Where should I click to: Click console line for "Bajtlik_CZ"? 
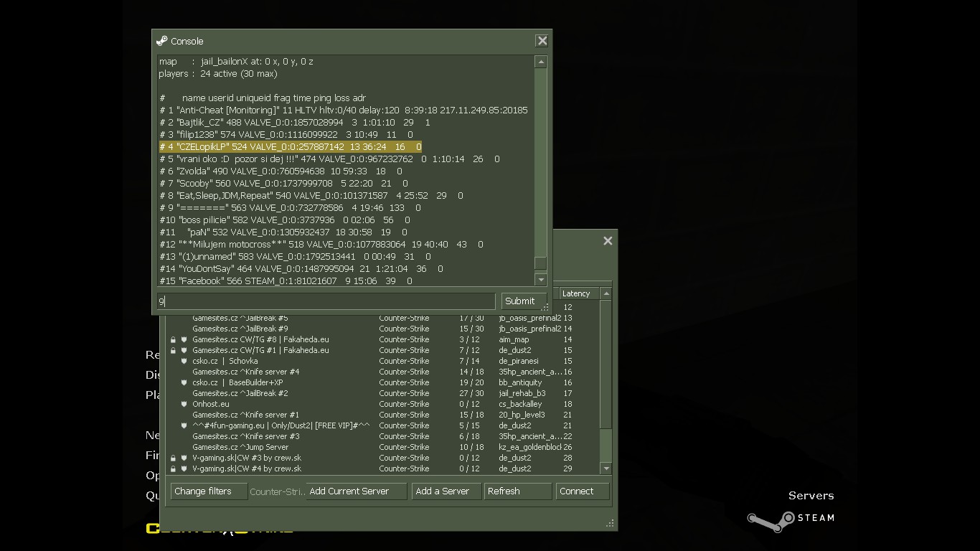click(295, 122)
